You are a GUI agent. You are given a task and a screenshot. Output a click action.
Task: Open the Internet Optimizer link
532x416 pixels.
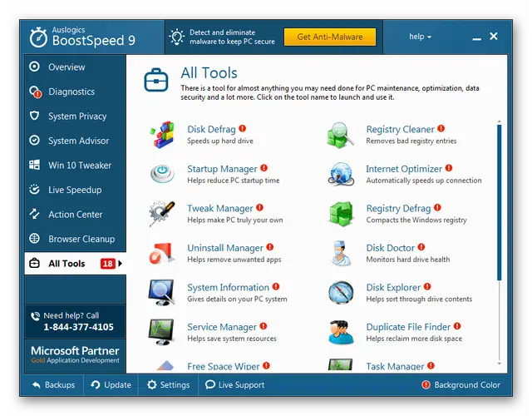404,169
